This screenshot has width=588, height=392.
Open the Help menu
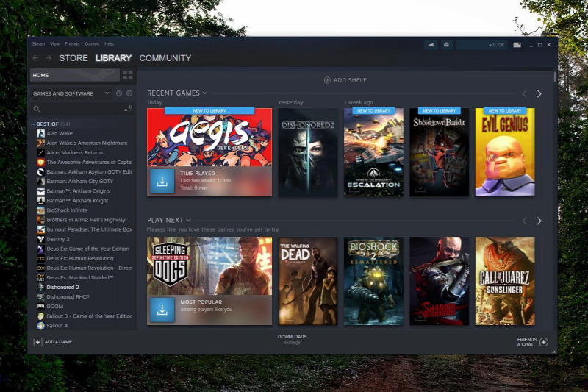pos(109,44)
